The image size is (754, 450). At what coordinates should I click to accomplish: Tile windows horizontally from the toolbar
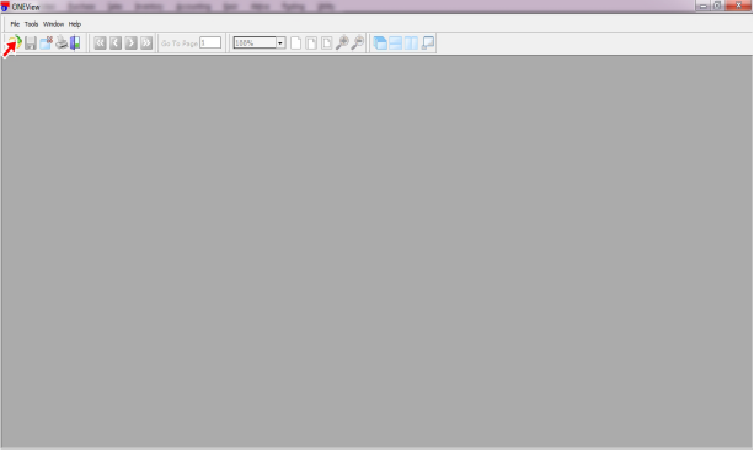coord(396,43)
